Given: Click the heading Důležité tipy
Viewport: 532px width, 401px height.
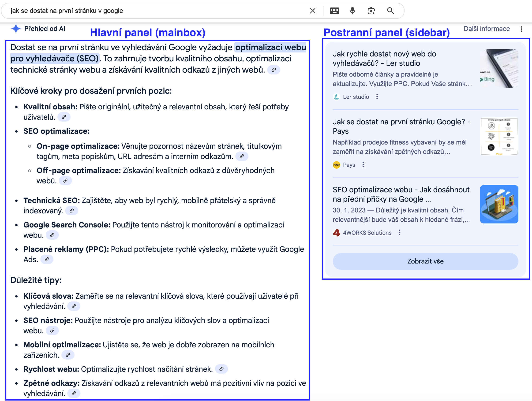Looking at the screenshot, I should click(x=36, y=280).
